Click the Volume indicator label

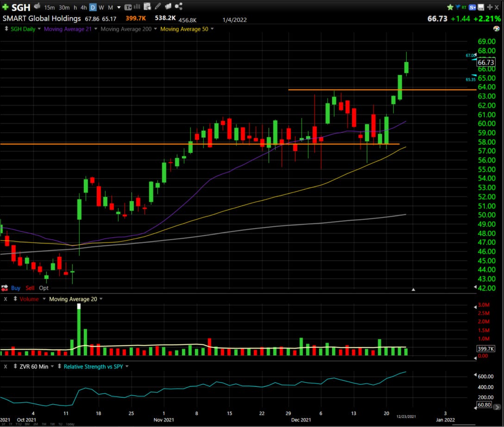tap(29, 299)
